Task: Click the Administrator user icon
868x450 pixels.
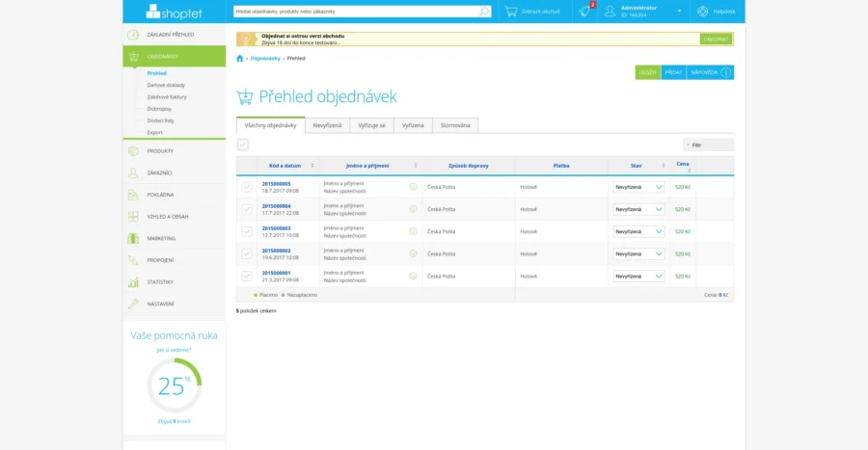Action: tap(610, 11)
